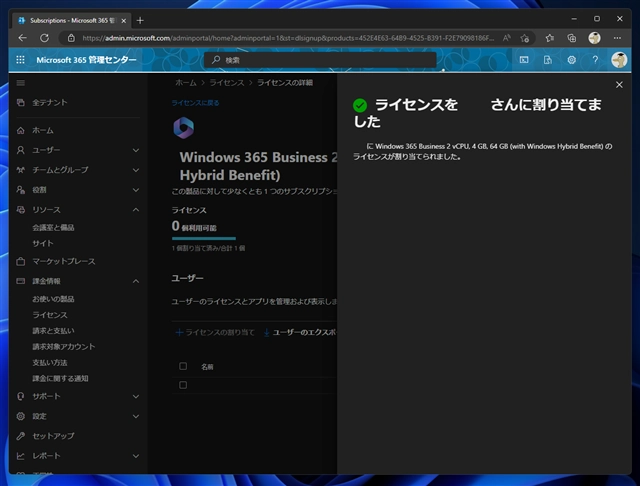640x486 pixels.
Task: Click the Microsoft 365 管理センター title
Action: point(86,60)
